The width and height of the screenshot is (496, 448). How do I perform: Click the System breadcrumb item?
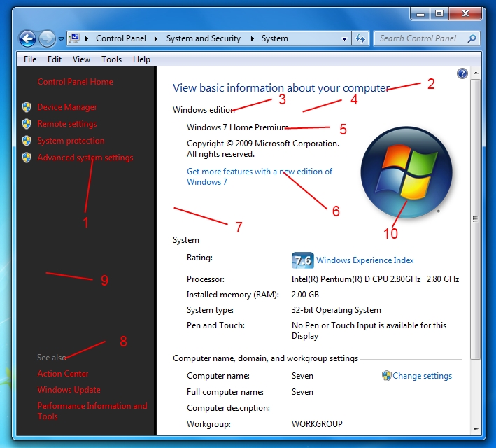pos(274,38)
